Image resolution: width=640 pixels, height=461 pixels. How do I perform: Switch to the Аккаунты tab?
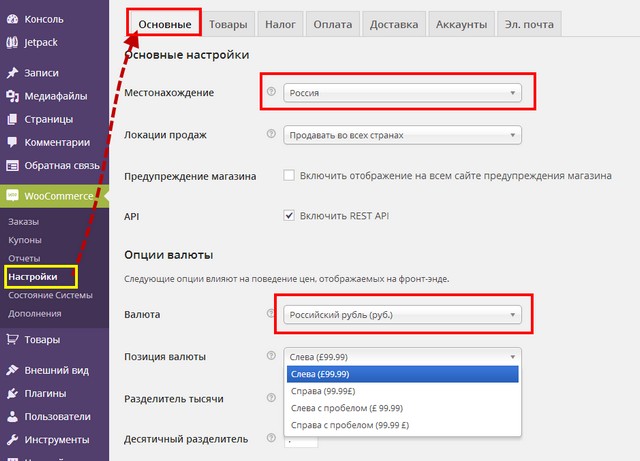pyautogui.click(x=461, y=24)
